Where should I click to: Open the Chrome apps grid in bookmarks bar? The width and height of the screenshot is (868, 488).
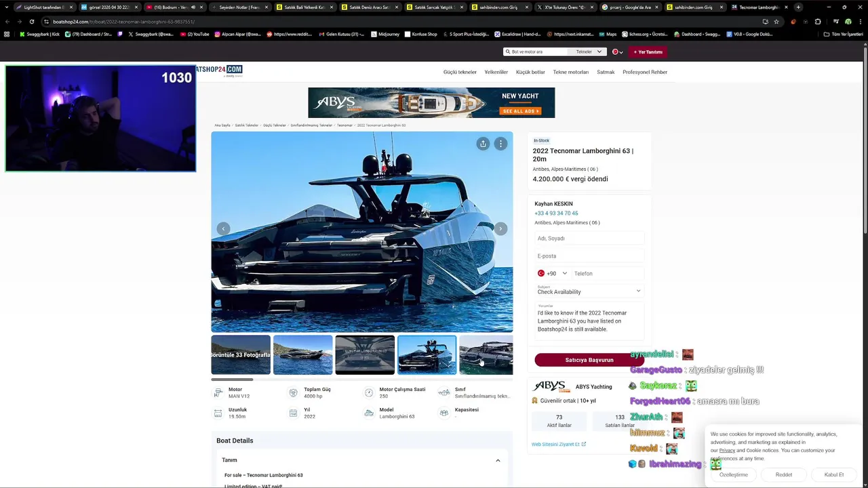(x=7, y=34)
